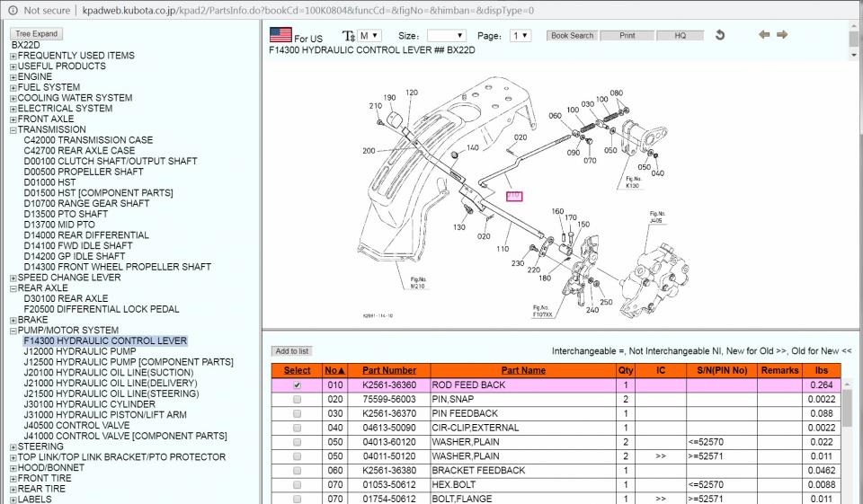The image size is (863, 504).
Task: Click part number K2561-36360 cell
Action: [389, 385]
